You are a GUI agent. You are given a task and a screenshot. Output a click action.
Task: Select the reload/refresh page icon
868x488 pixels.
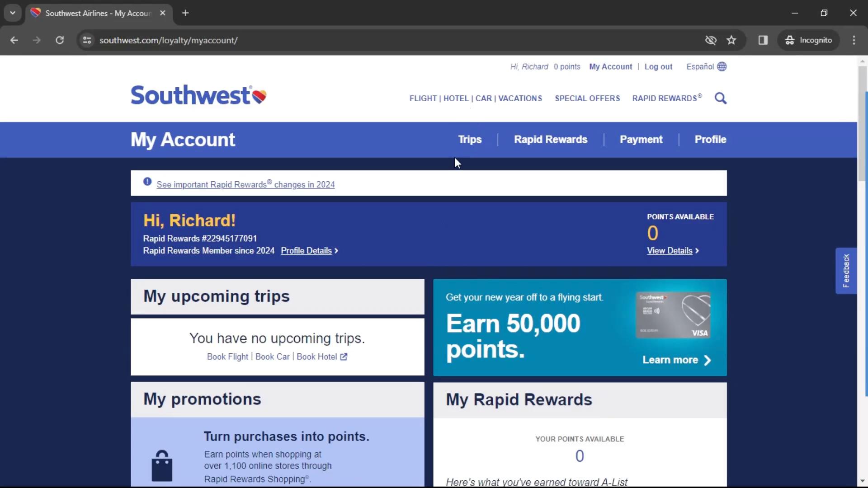pos(59,40)
